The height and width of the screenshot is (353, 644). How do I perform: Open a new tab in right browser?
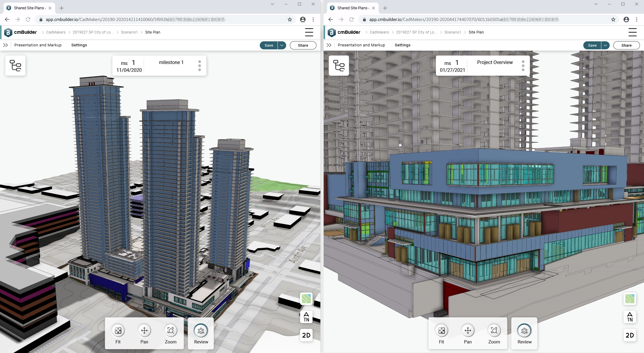coord(385,8)
